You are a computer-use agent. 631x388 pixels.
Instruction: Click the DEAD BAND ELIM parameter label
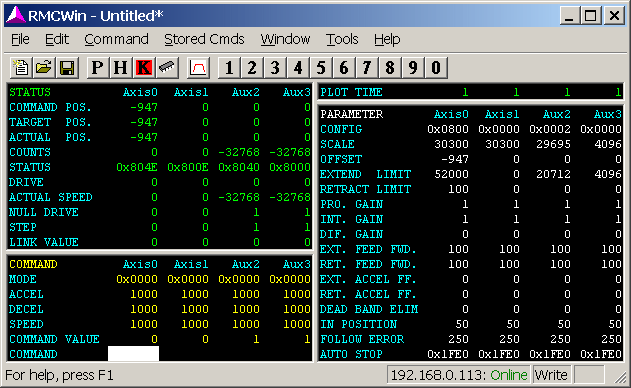point(369,309)
